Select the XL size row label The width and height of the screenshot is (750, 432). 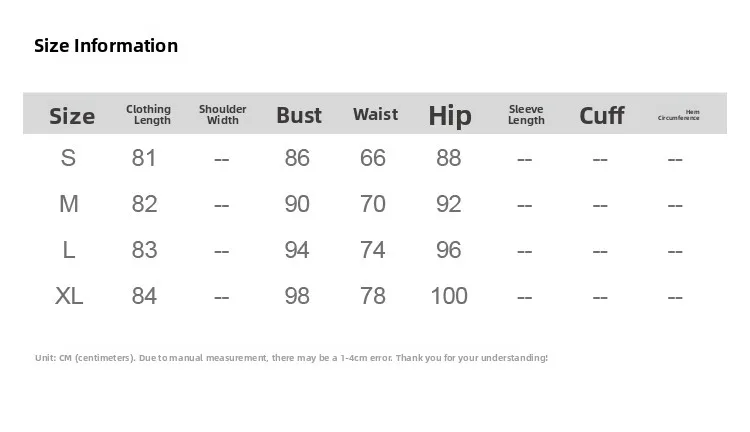click(x=69, y=296)
